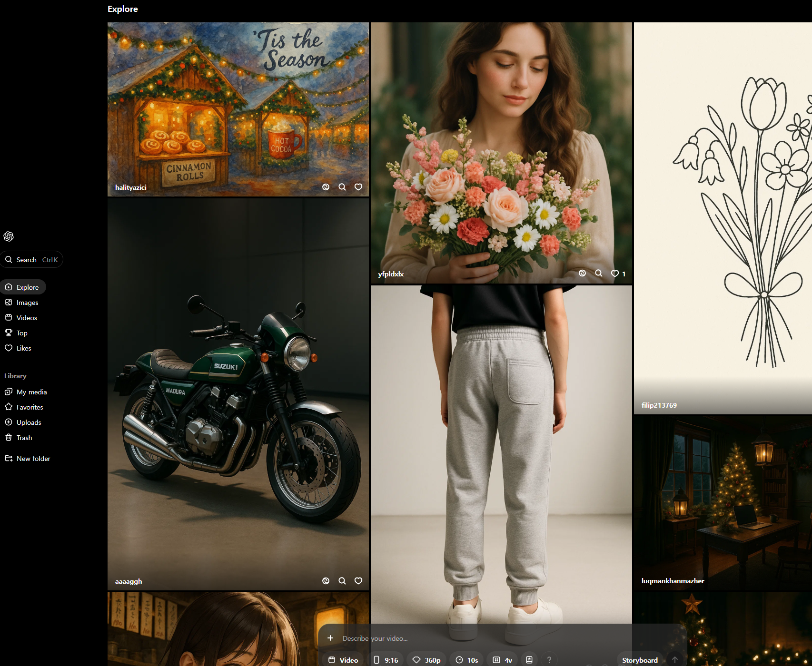The image size is (812, 666).
Task: Open the Likes section
Action: [x=18, y=348]
